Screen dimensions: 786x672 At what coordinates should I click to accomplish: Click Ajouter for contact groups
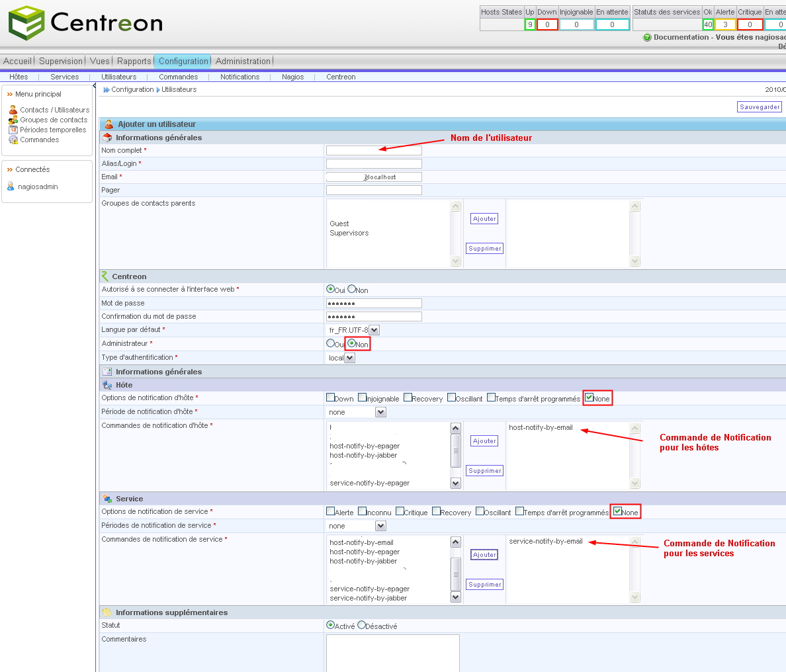pyautogui.click(x=484, y=219)
